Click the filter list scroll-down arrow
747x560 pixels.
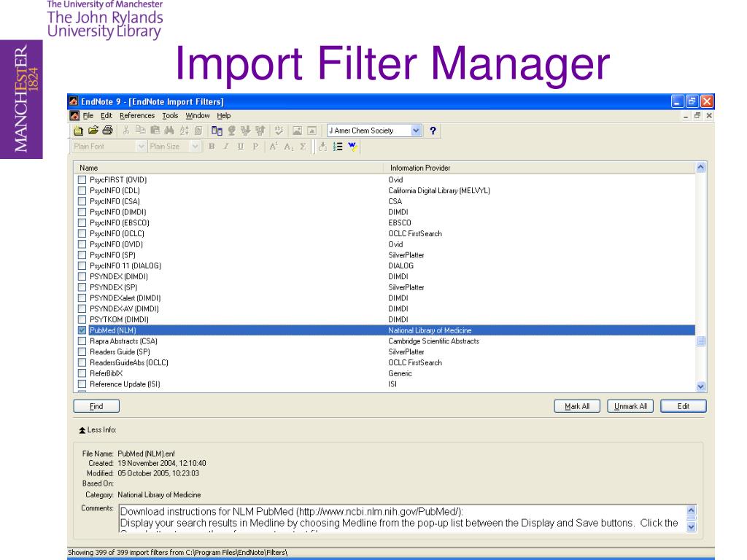700,386
